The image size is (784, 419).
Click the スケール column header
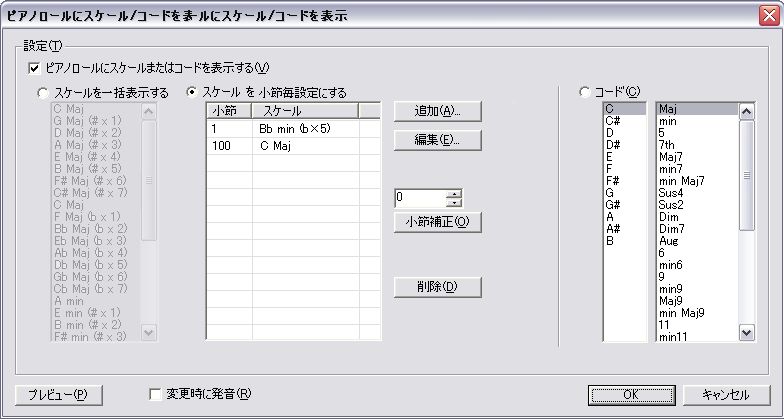[305, 110]
